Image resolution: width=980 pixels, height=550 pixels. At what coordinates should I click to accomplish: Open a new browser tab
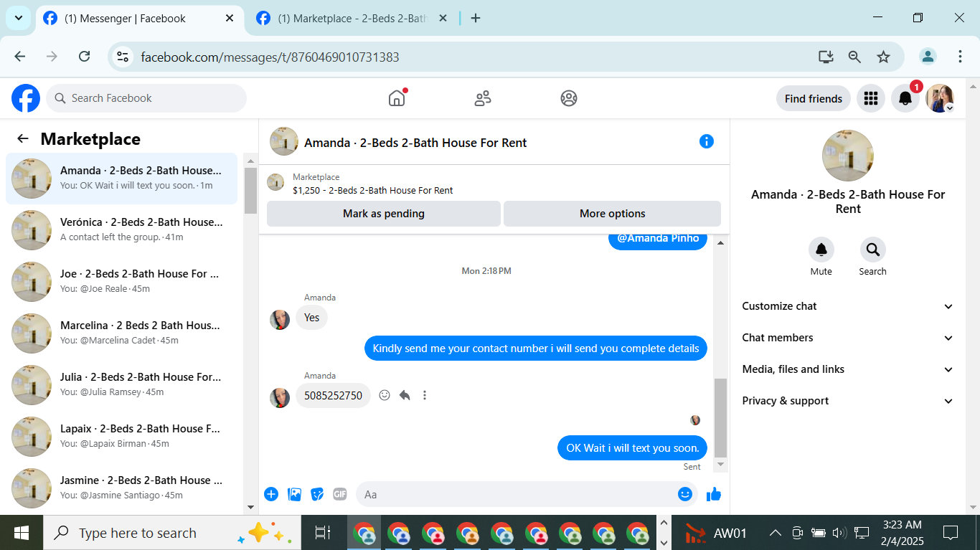pyautogui.click(x=476, y=19)
